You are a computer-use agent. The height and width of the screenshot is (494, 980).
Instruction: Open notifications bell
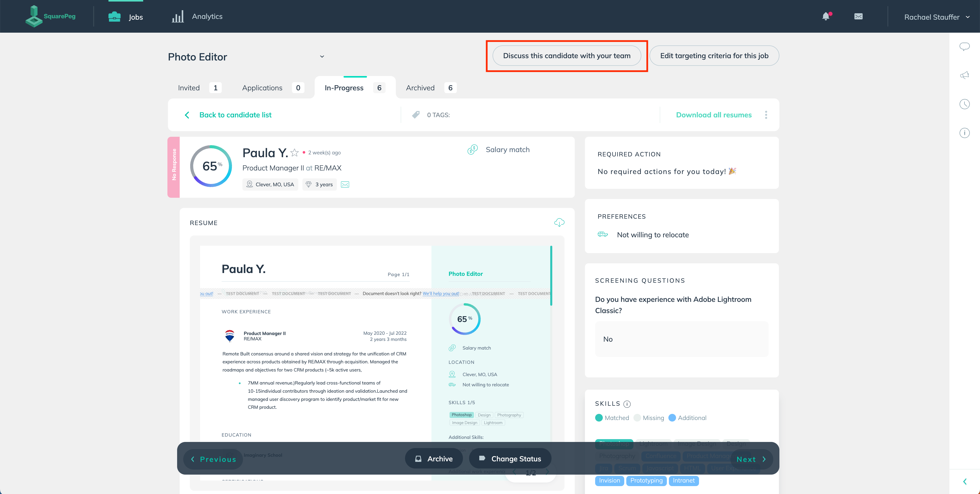826,16
